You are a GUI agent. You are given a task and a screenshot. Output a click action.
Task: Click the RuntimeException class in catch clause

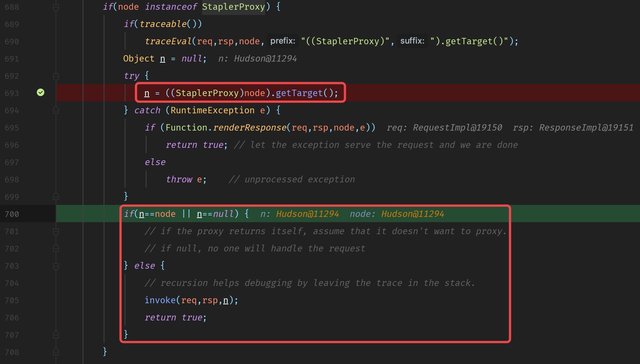pyautogui.click(x=213, y=110)
